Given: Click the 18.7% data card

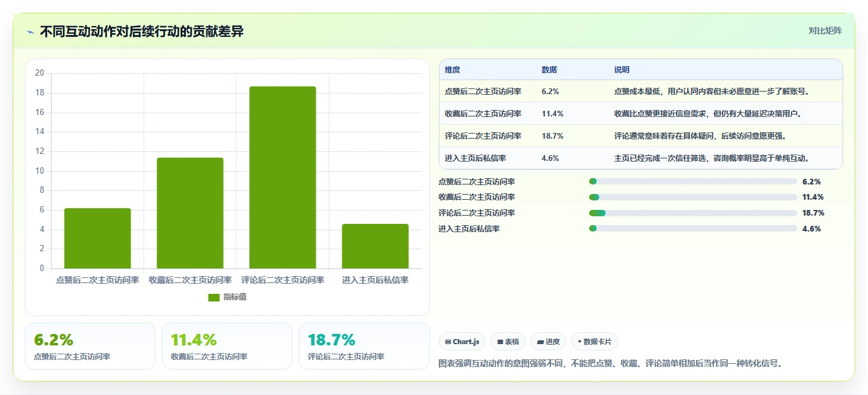Looking at the screenshot, I should point(364,346).
